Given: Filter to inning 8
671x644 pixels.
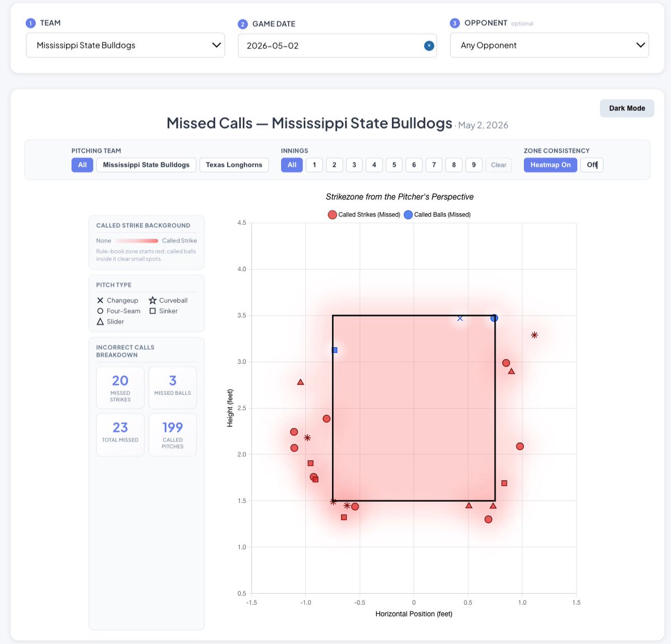Looking at the screenshot, I should point(454,165).
